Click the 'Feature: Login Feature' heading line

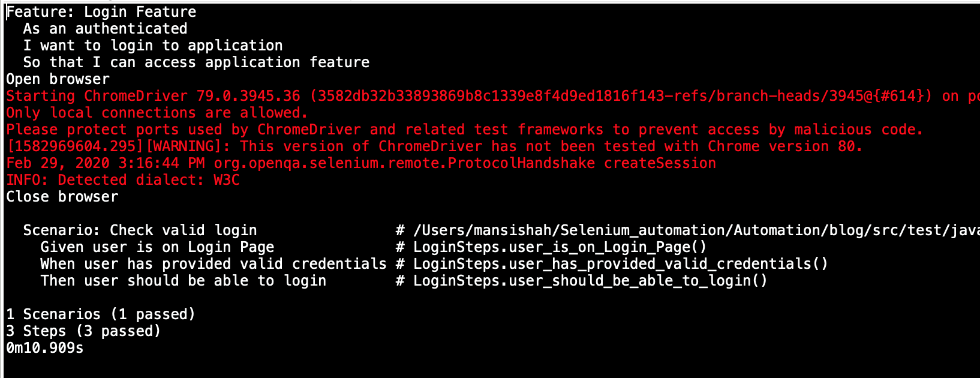tap(101, 12)
